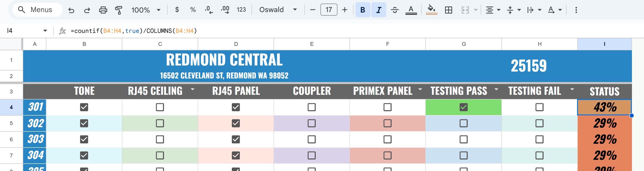Open the Menus search box
Image resolution: width=644 pixels, height=171 pixels.
pyautogui.click(x=37, y=10)
